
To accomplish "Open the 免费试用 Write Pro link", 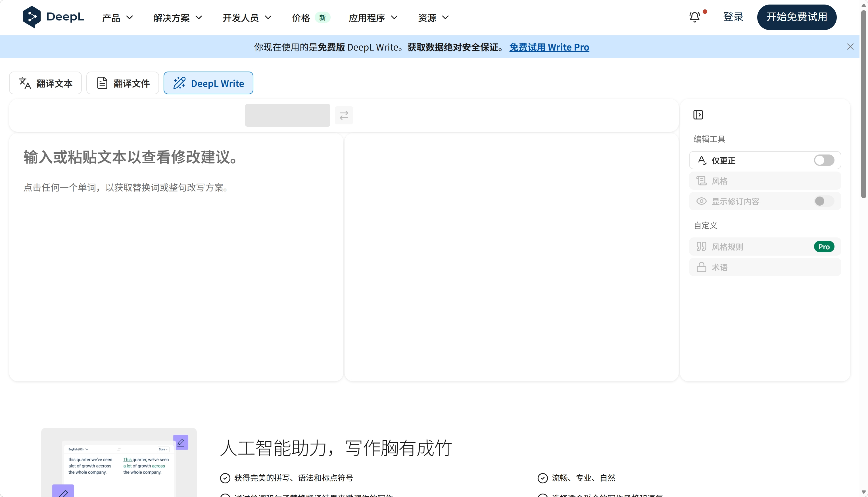I will [549, 47].
